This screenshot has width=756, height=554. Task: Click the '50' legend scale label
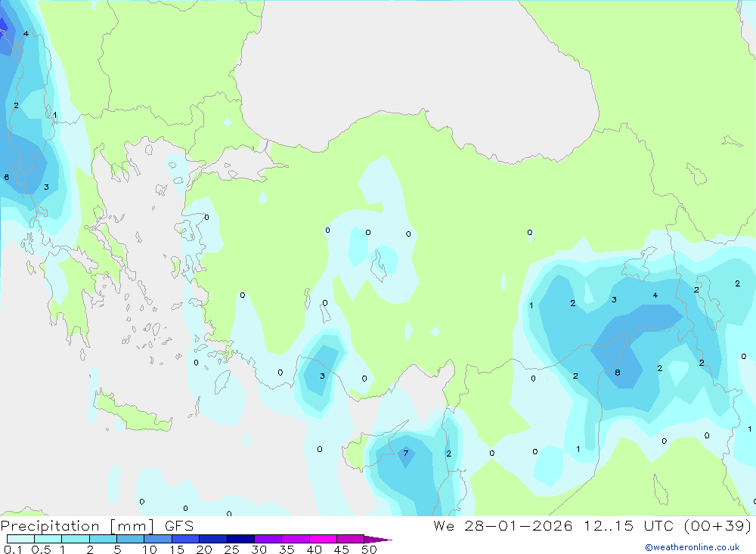[x=369, y=549]
